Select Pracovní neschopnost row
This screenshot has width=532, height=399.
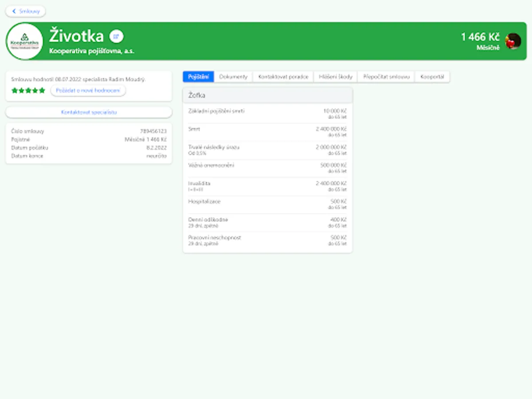pos(268,241)
